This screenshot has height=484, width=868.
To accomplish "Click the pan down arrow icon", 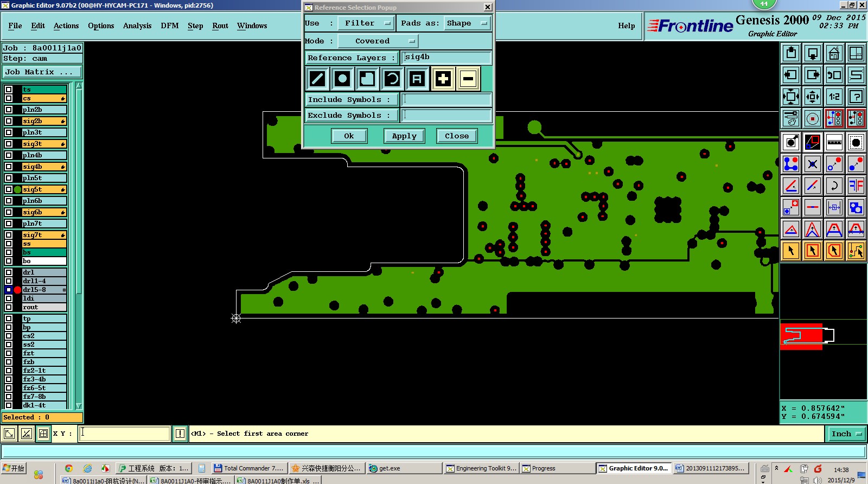I will coord(813,53).
